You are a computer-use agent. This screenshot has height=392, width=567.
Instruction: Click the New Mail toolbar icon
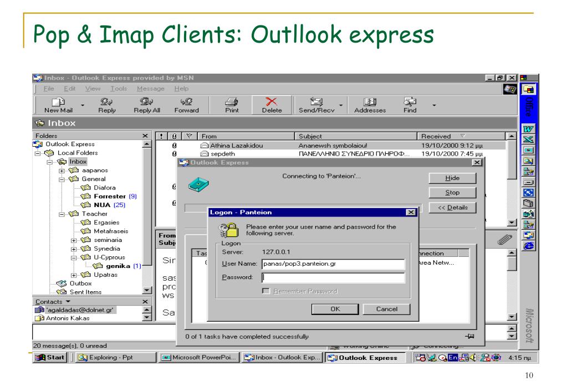[58, 105]
